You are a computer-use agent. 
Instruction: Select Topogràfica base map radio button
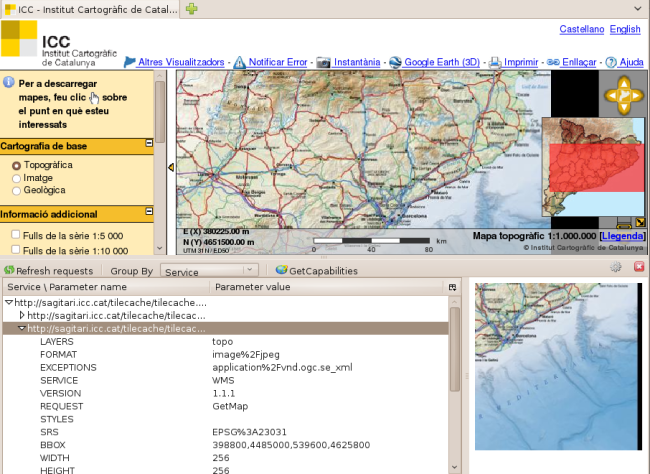click(16, 164)
